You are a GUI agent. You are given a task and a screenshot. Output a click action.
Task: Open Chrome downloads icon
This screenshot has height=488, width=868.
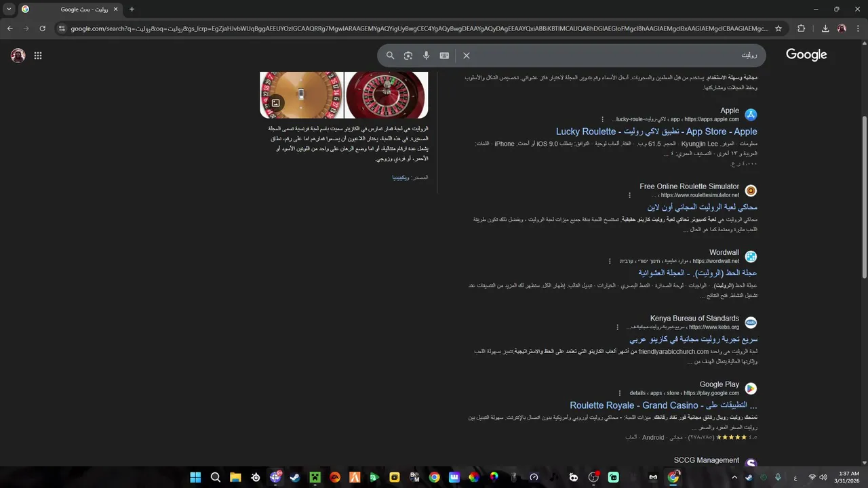(825, 28)
